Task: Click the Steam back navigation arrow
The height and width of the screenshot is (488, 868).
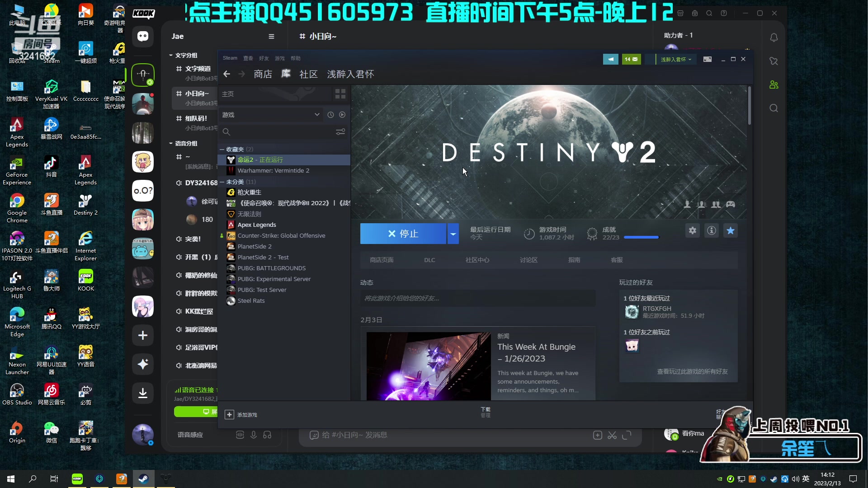Action: click(226, 74)
